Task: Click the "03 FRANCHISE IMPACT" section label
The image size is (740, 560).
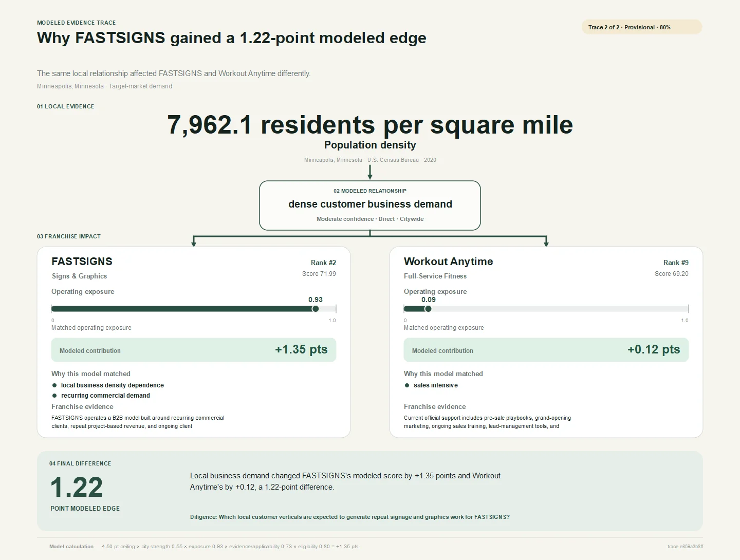Action: (69, 237)
